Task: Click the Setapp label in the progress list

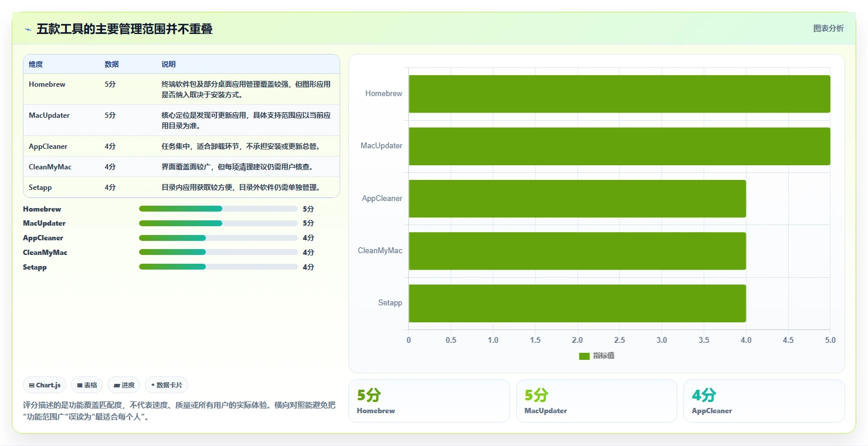Action: 35,267
